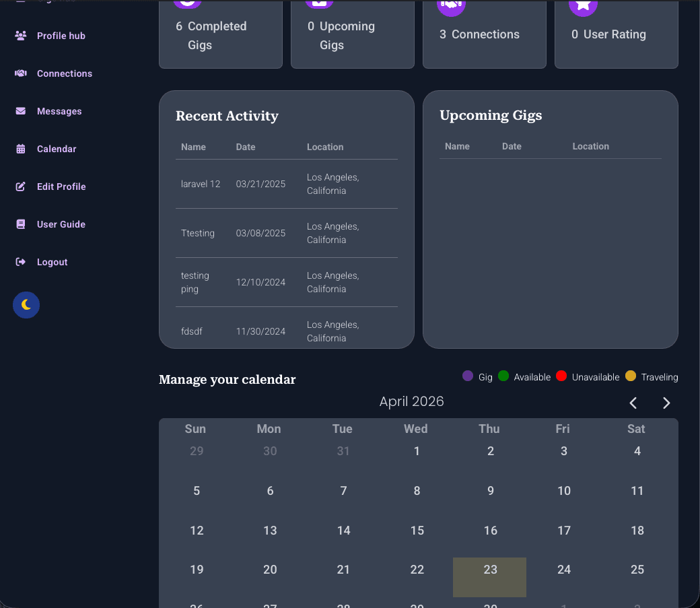Click the Logout arrow icon

(x=21, y=262)
